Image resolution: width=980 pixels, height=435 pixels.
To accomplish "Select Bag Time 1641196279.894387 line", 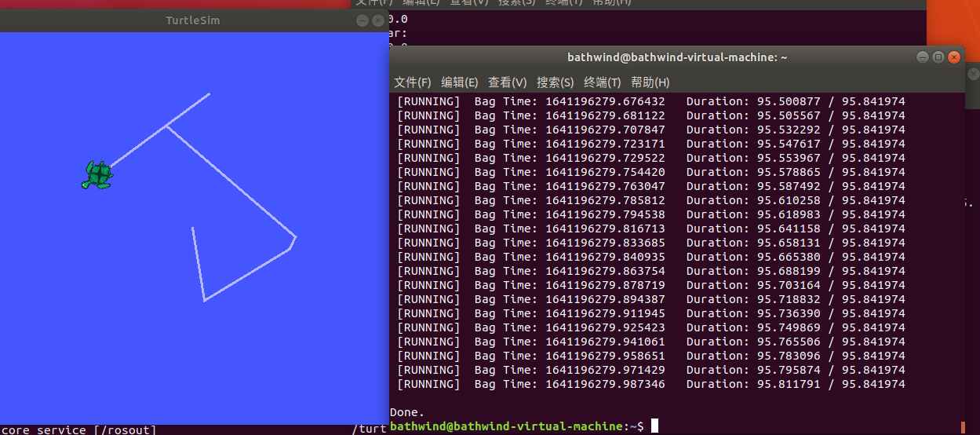I will point(650,299).
